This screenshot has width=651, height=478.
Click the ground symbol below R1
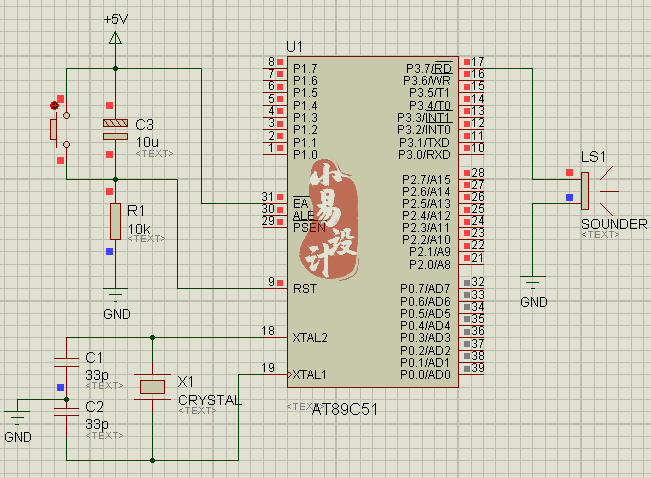tap(115, 294)
